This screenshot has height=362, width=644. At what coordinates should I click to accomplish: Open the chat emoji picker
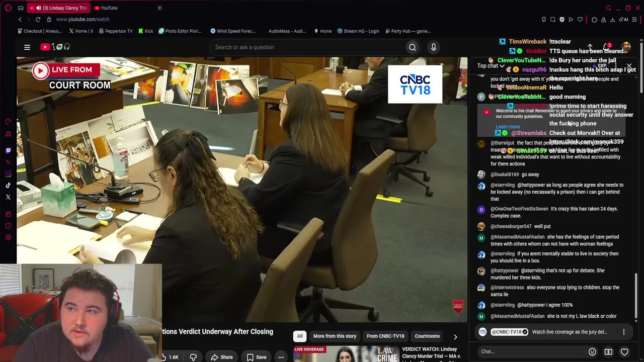pyautogui.click(x=592, y=352)
